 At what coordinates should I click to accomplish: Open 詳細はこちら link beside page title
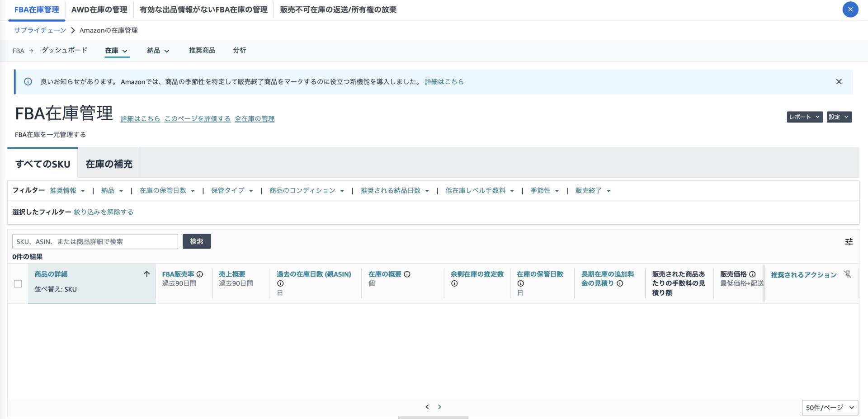(140, 118)
